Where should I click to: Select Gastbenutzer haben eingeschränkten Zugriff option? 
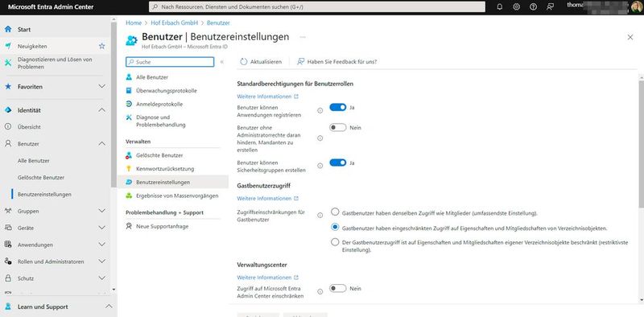[x=335, y=227]
